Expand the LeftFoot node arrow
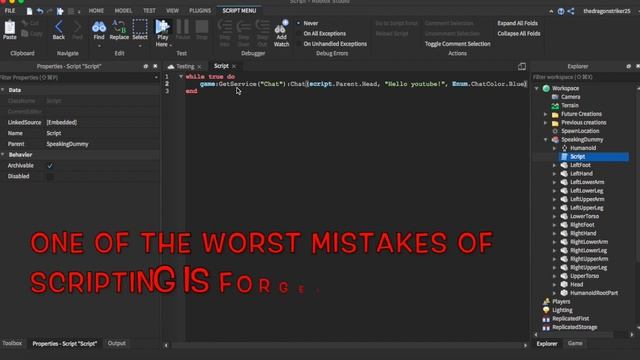Screen dimensions: 640x360 click(x=555, y=165)
